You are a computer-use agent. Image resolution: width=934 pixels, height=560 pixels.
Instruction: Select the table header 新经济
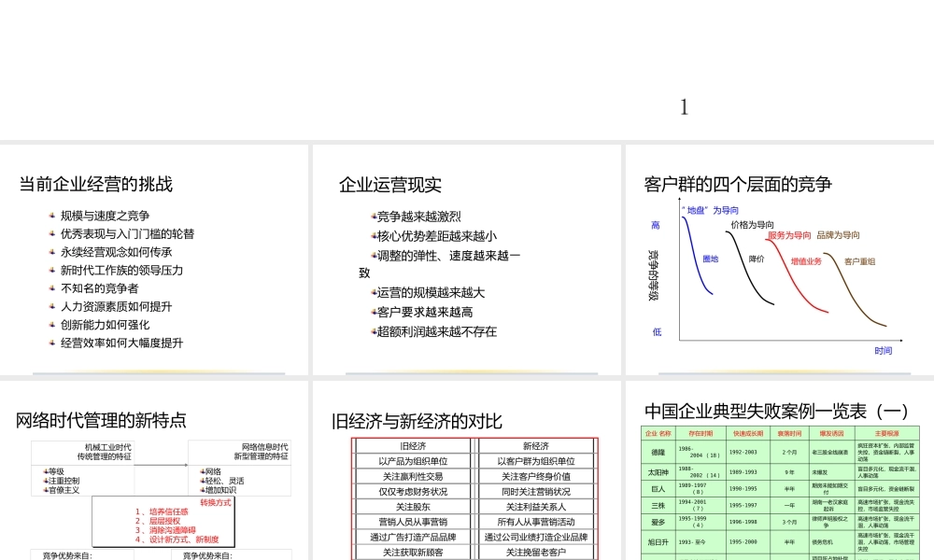(536, 446)
